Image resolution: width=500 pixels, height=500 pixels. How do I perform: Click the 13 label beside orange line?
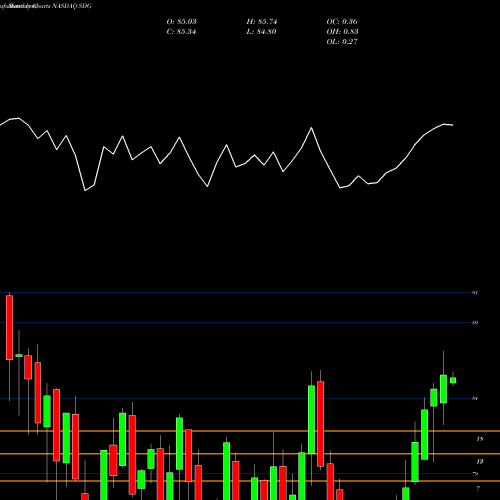[x=480, y=462]
